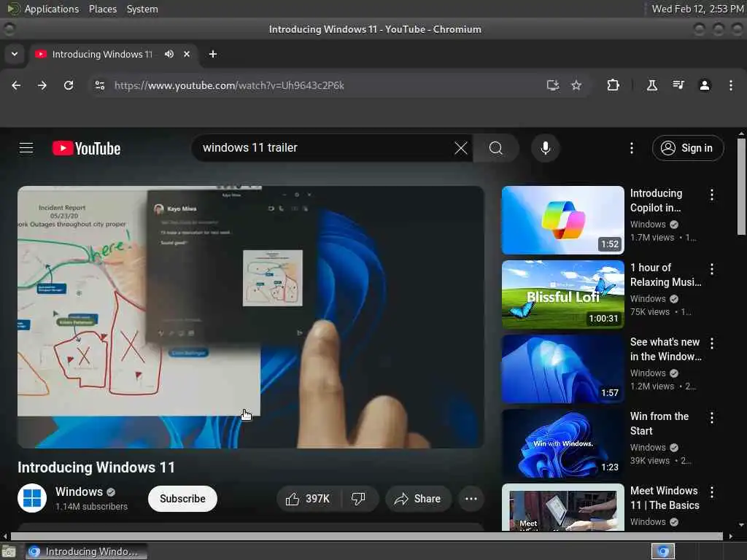Open Chrome Labs flask icon

651,85
